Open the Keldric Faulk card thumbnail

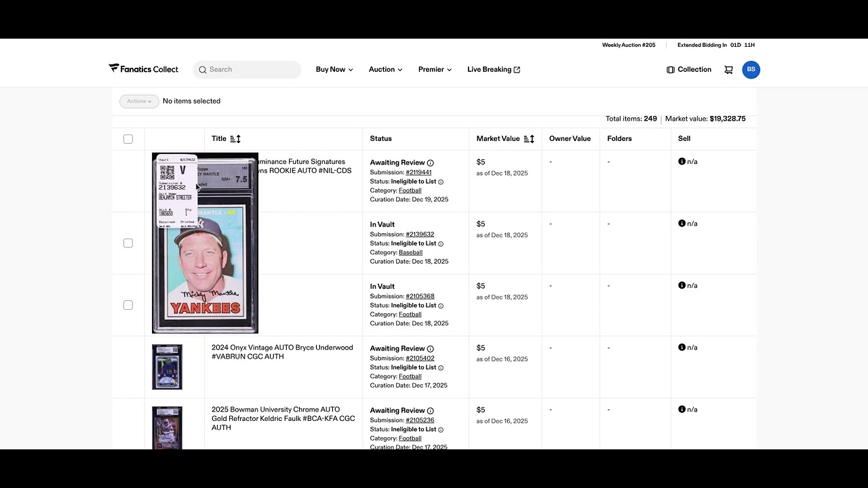click(x=167, y=427)
